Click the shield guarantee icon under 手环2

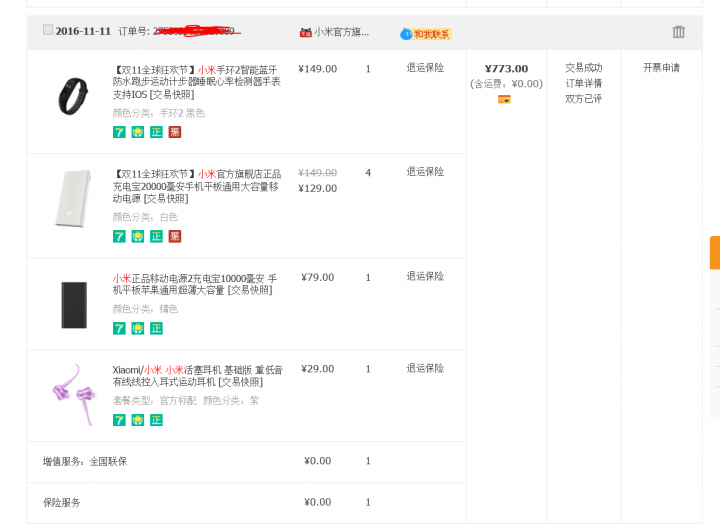[138, 132]
